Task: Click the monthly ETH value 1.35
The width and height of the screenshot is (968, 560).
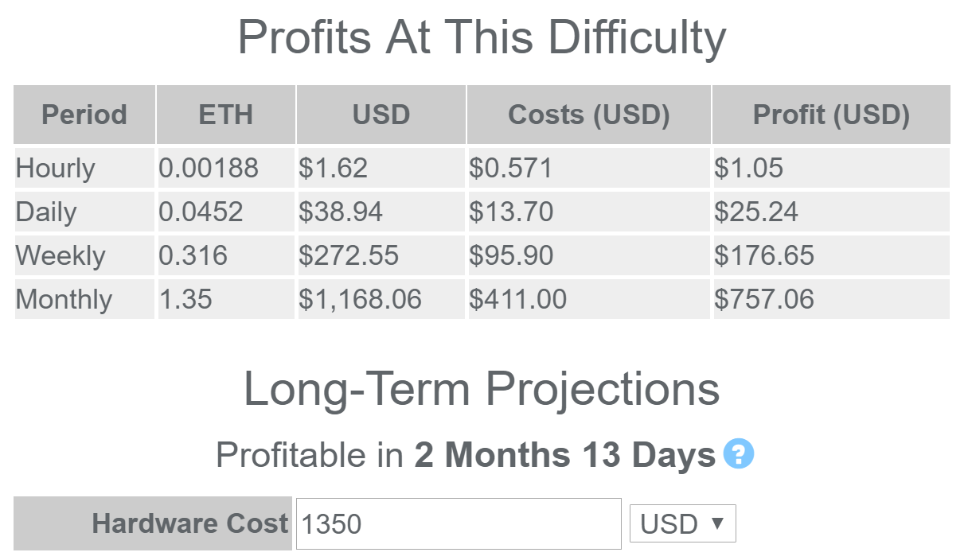Action: pos(185,299)
